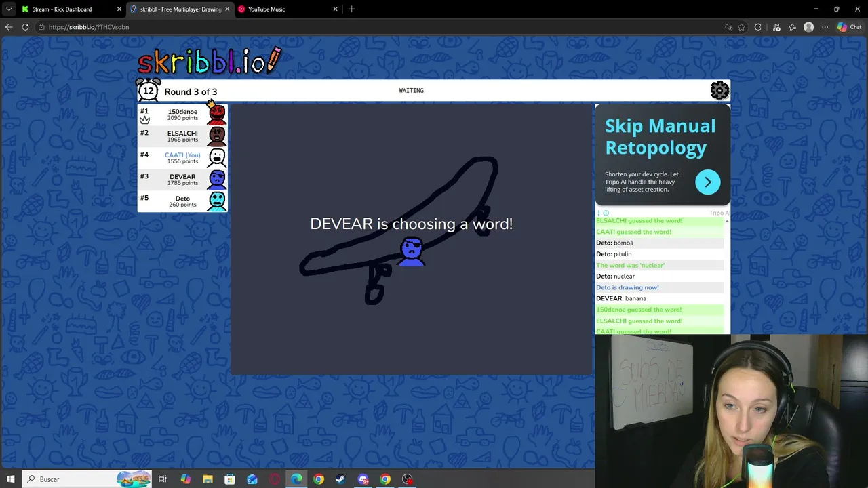The image size is (868, 488).
Task: Click 150denoe's red avatar
Action: pos(216,113)
